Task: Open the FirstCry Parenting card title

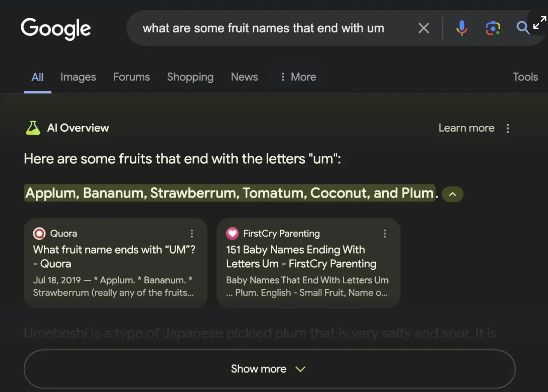Action: 301,257
